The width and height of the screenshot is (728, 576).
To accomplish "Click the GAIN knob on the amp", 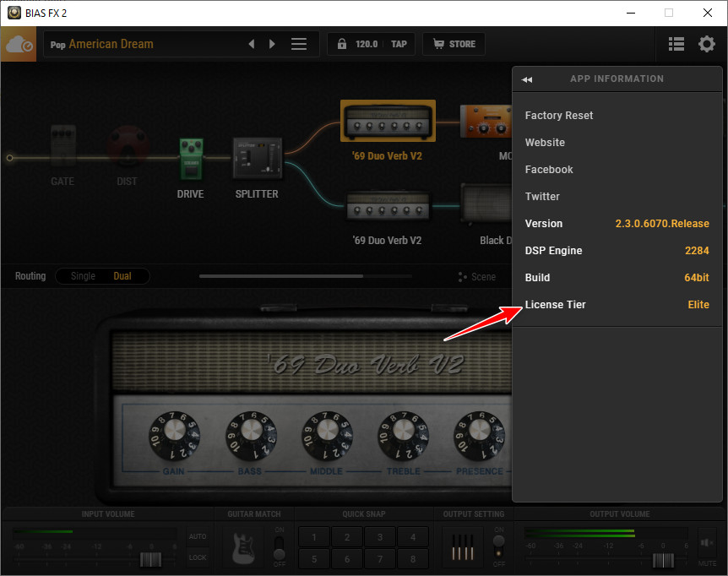I will pyautogui.click(x=174, y=435).
